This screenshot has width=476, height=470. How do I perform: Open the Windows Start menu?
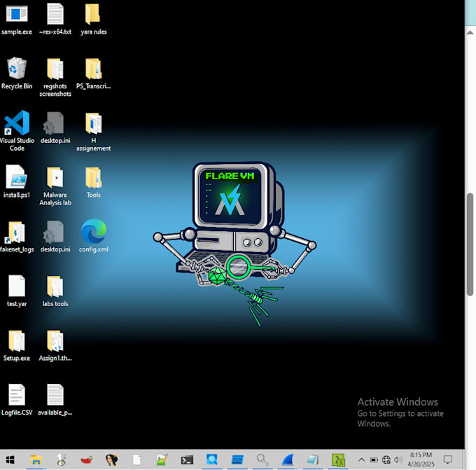(10, 460)
